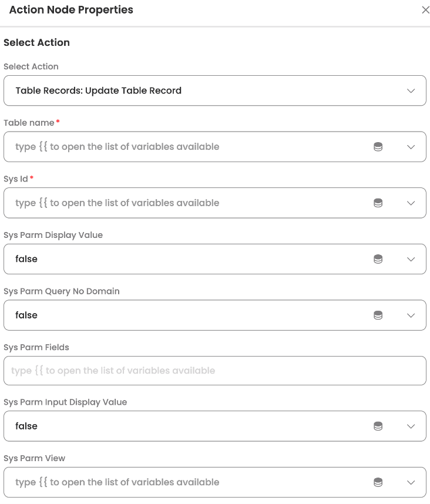Expand Sys Parm Query No Domain chevron
Screen dimensions: 430x504
pos(411,315)
